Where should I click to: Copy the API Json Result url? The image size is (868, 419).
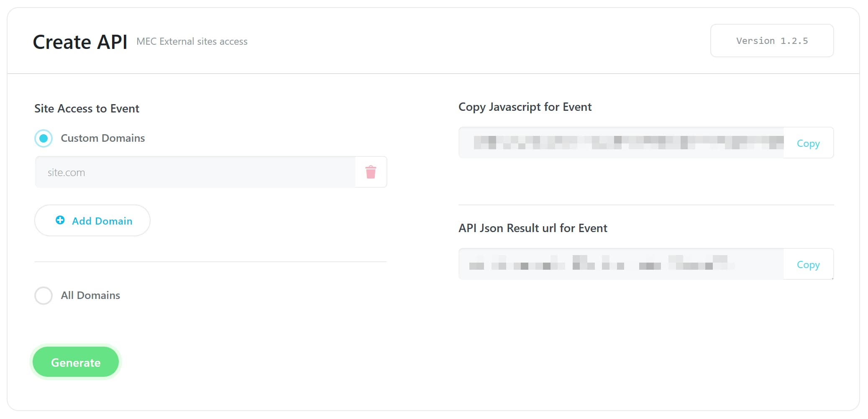click(808, 265)
